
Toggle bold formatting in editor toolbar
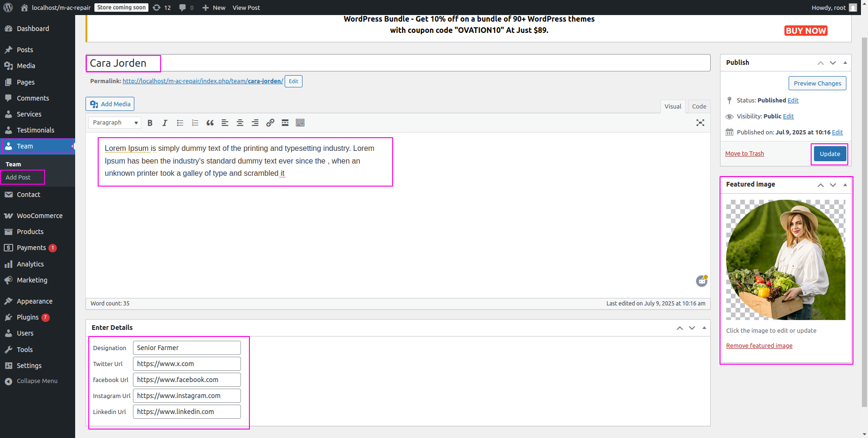click(150, 123)
